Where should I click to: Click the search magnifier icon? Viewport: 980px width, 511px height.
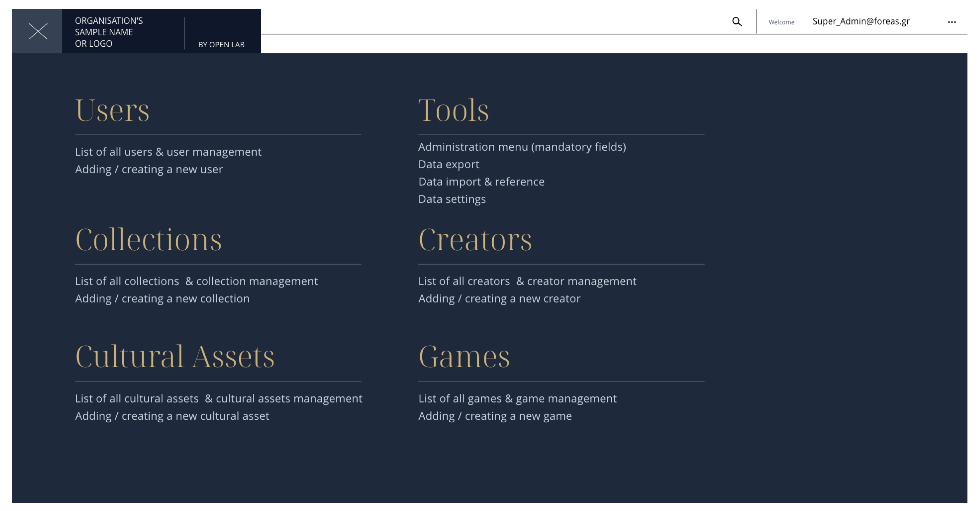[x=736, y=22]
